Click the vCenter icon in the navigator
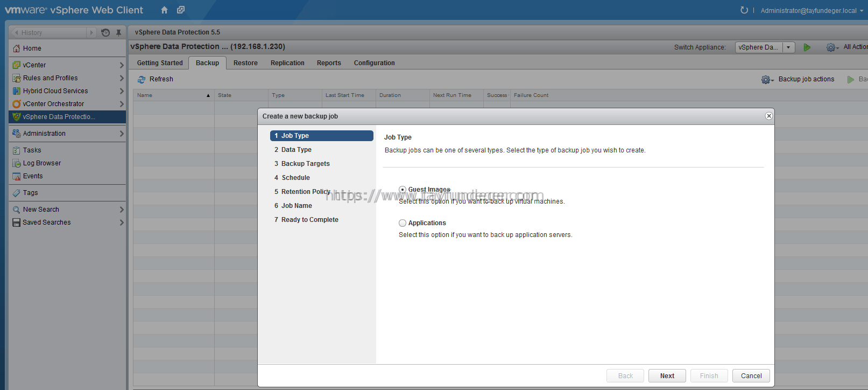The width and height of the screenshot is (868, 390). (x=17, y=65)
